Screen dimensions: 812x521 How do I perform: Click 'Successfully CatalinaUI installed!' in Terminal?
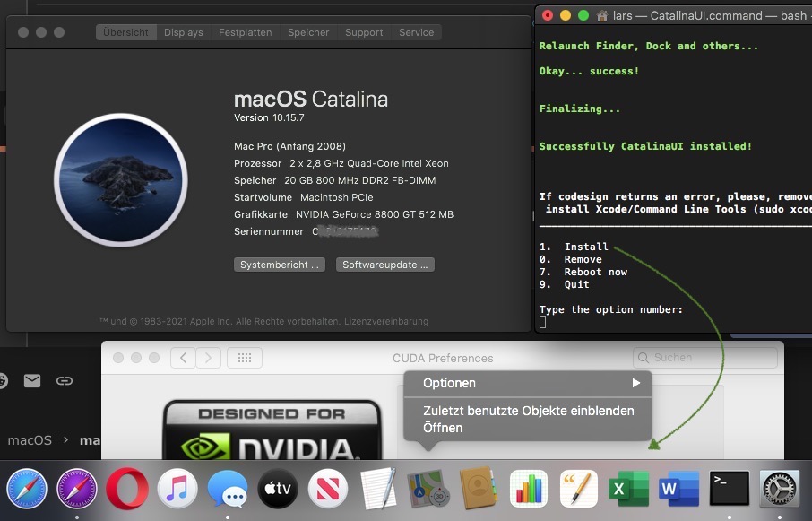[x=645, y=146]
